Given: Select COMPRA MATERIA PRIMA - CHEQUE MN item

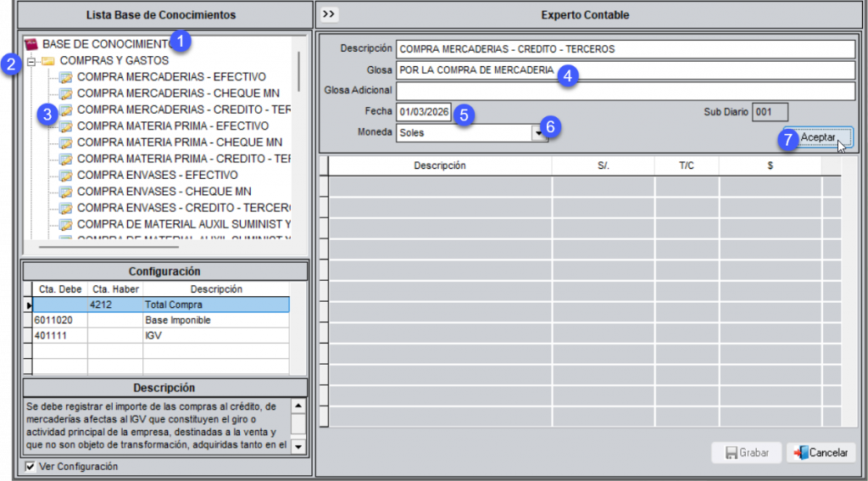Looking at the screenshot, I should click(180, 143).
